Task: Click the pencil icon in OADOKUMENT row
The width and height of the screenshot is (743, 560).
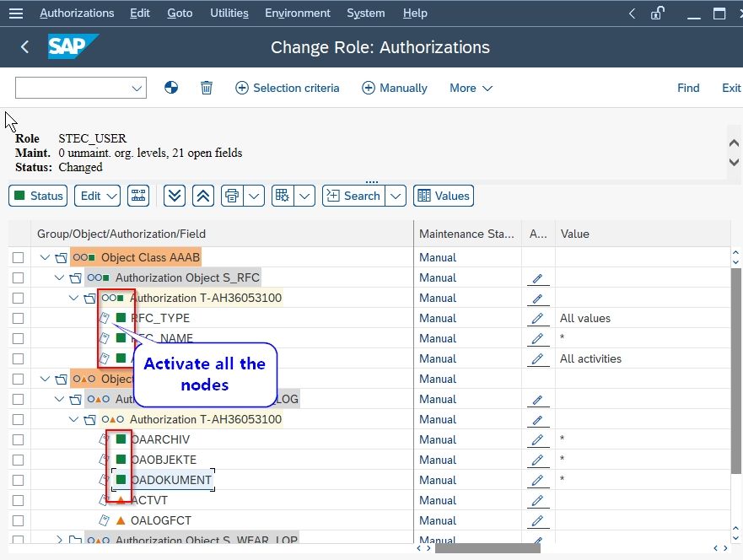Action: 537,481
